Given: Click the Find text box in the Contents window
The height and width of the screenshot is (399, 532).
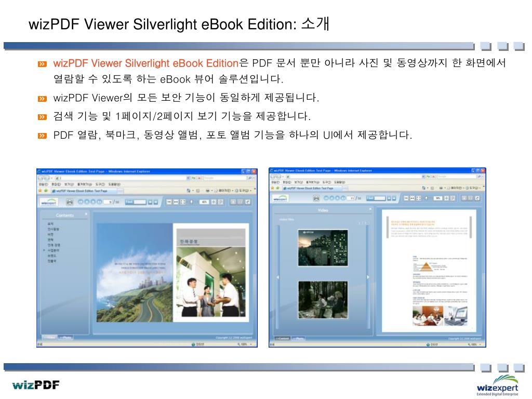Looking at the screenshot, I should 140,202.
